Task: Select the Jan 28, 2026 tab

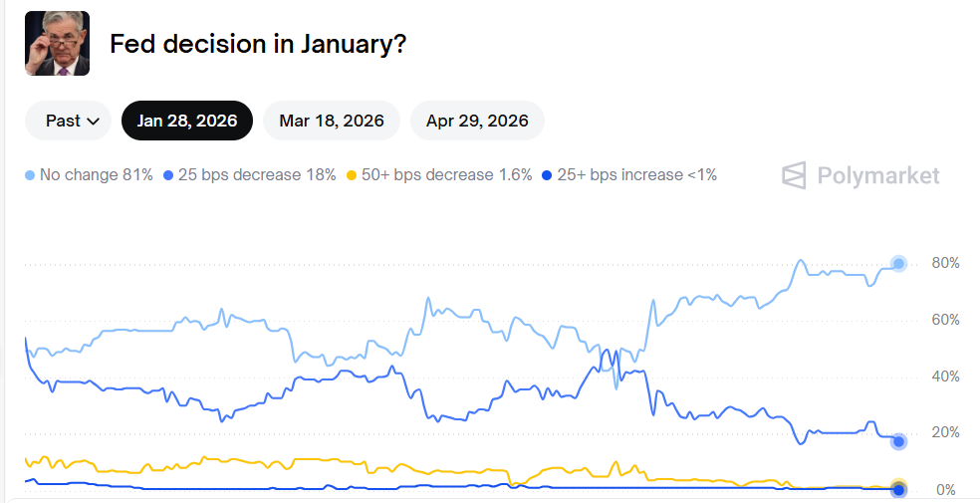Action: [187, 121]
